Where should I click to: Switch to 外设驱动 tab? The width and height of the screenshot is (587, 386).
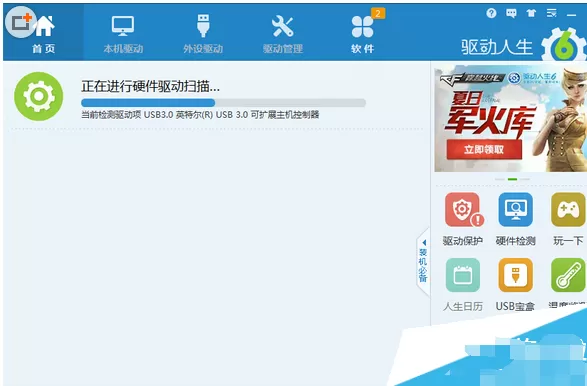[203, 33]
